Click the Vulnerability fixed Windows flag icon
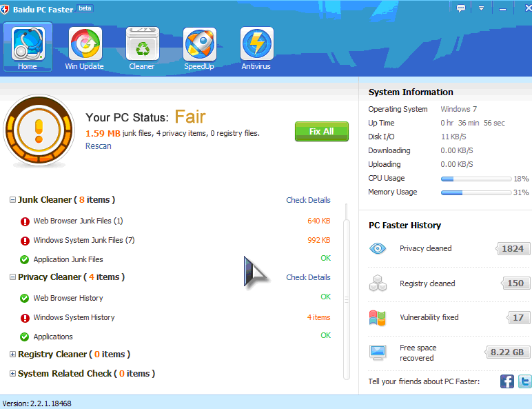The height and width of the screenshot is (409, 532). (x=377, y=318)
